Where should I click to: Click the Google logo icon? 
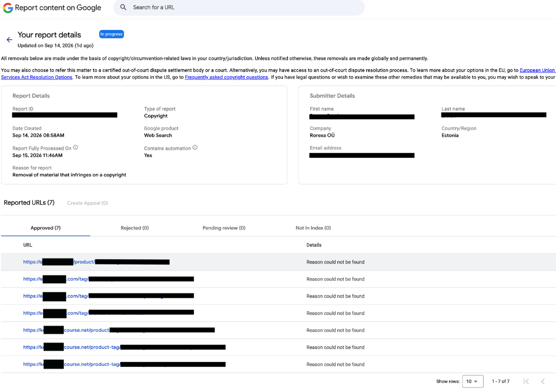(8, 8)
